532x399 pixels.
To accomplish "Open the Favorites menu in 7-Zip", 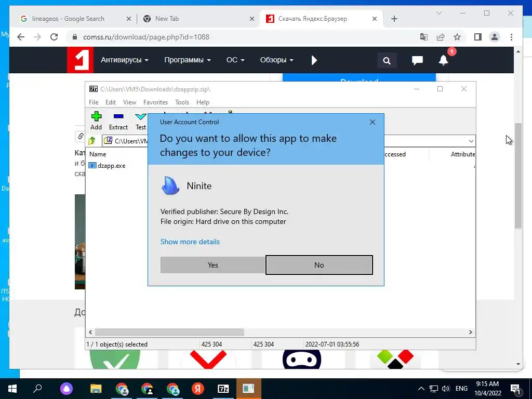I will coord(155,102).
